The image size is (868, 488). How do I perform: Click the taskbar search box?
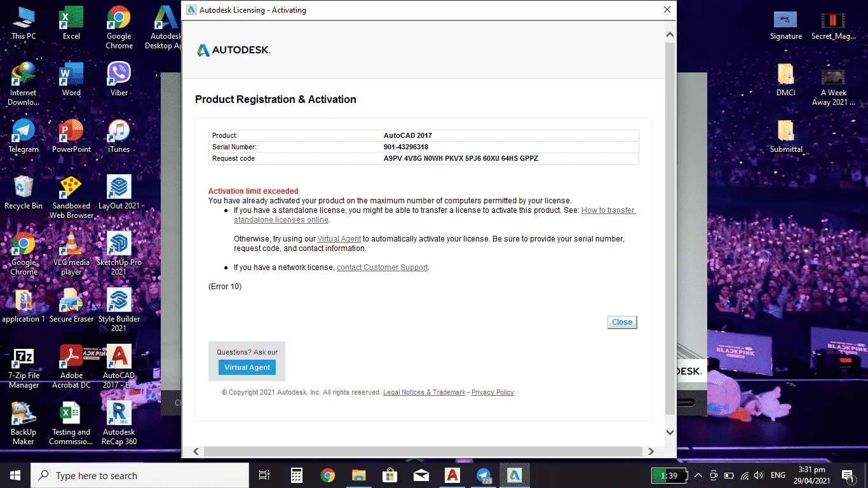click(140, 475)
